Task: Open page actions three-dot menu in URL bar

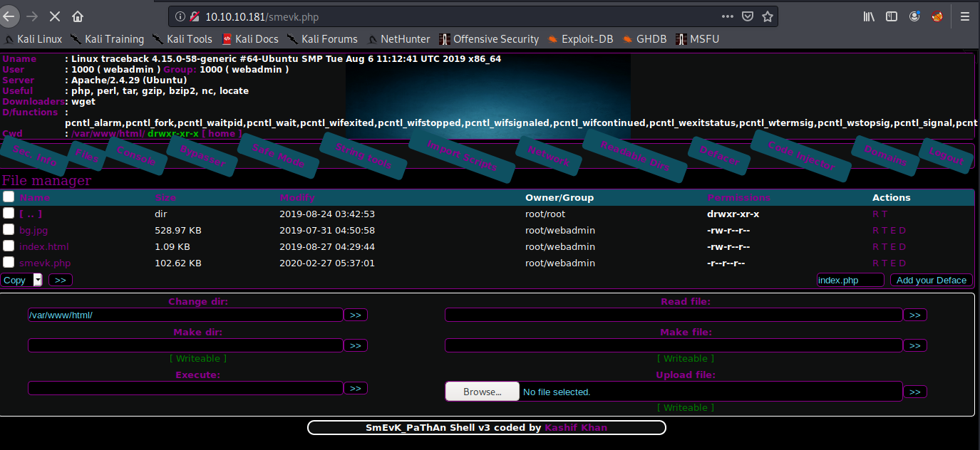Action: (x=727, y=16)
